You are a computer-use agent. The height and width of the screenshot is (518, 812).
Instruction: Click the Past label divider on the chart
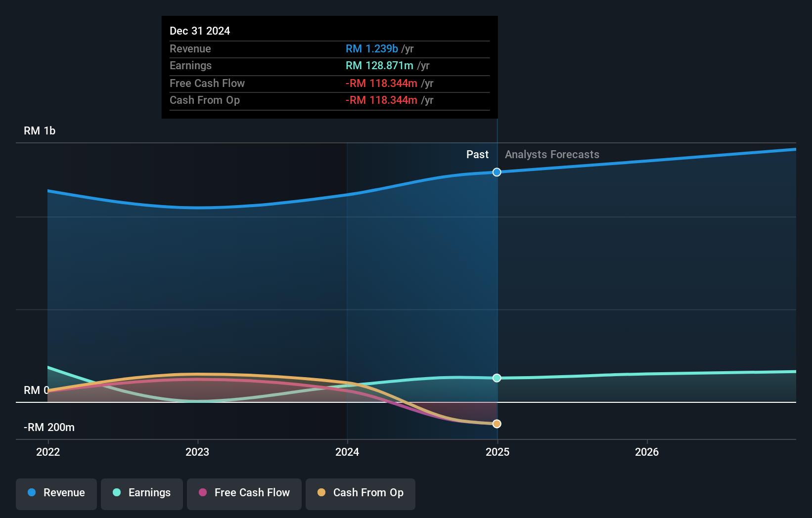point(477,154)
